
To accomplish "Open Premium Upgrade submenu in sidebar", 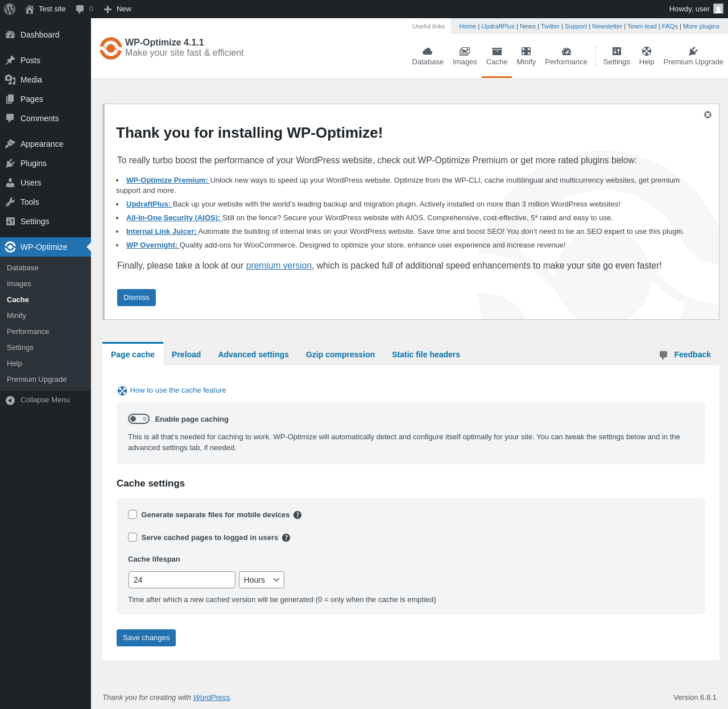I will 45,380.
